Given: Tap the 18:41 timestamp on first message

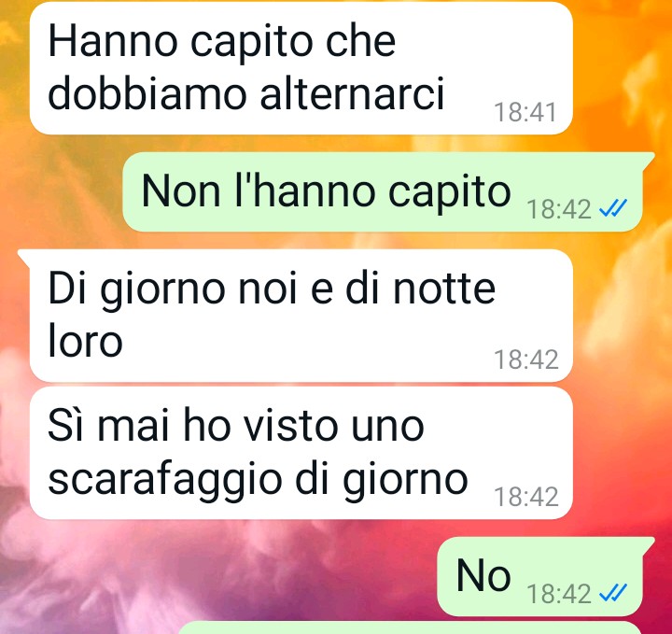Looking at the screenshot, I should (x=525, y=112).
